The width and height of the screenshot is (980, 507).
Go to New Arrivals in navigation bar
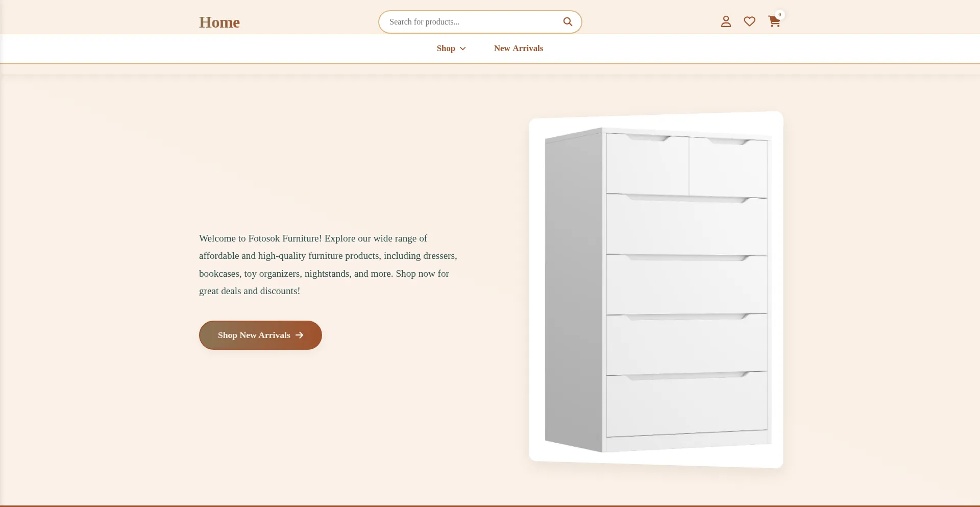pos(518,49)
